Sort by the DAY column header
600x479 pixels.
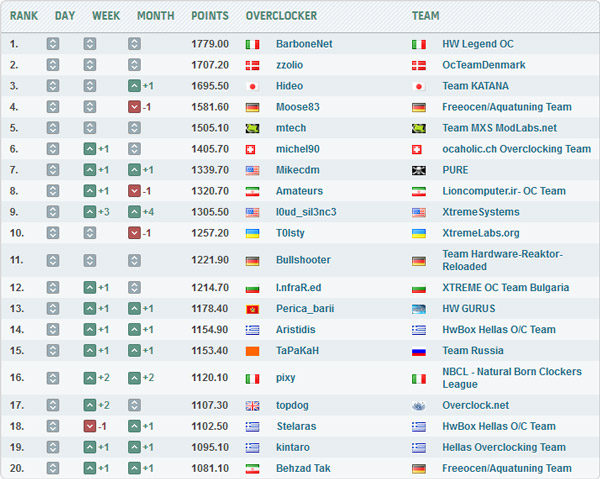pos(65,16)
